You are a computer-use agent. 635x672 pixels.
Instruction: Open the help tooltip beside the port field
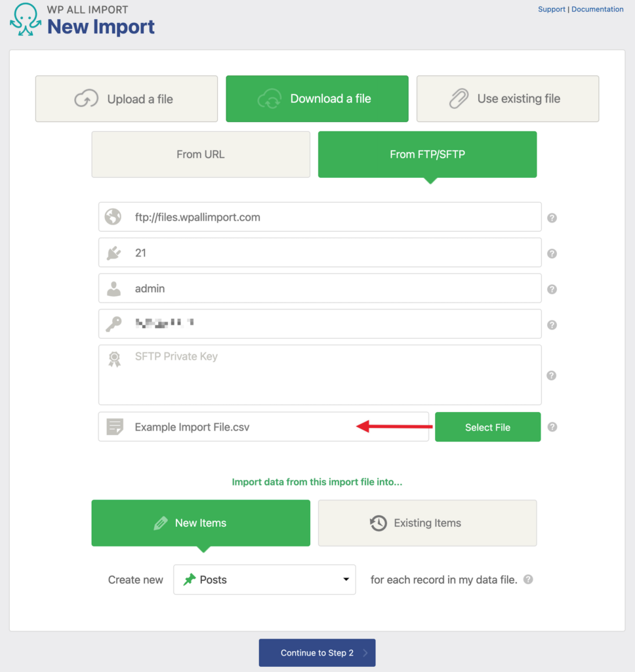click(552, 253)
